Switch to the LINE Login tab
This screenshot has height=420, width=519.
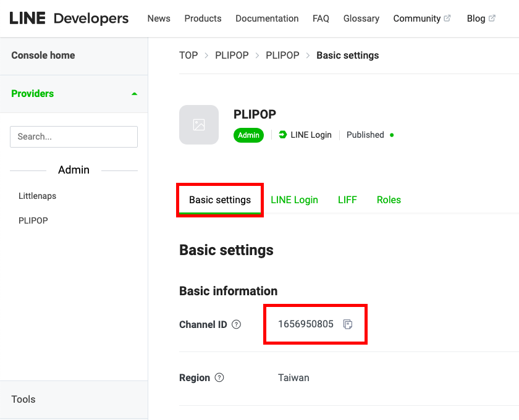pos(294,200)
